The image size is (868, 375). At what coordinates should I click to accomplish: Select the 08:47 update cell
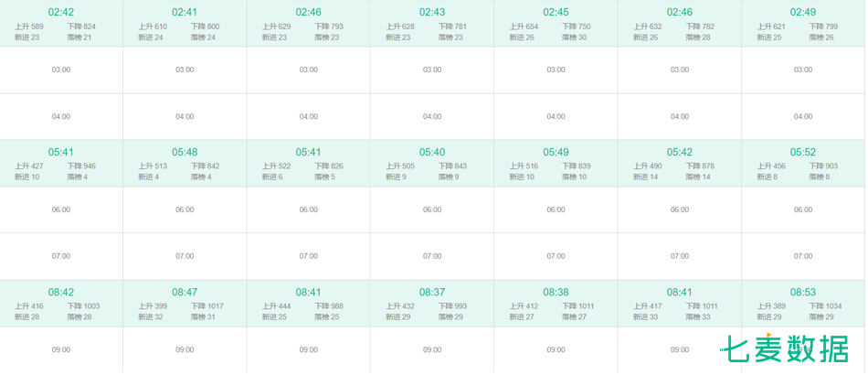(x=185, y=304)
